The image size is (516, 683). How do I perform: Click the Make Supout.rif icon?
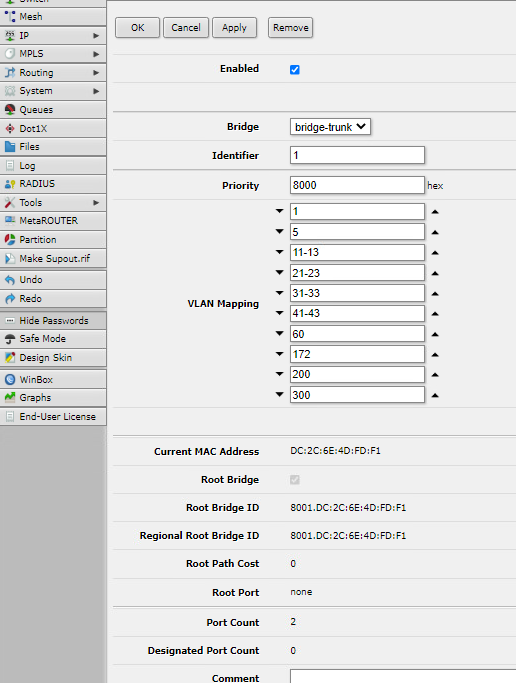(10, 258)
